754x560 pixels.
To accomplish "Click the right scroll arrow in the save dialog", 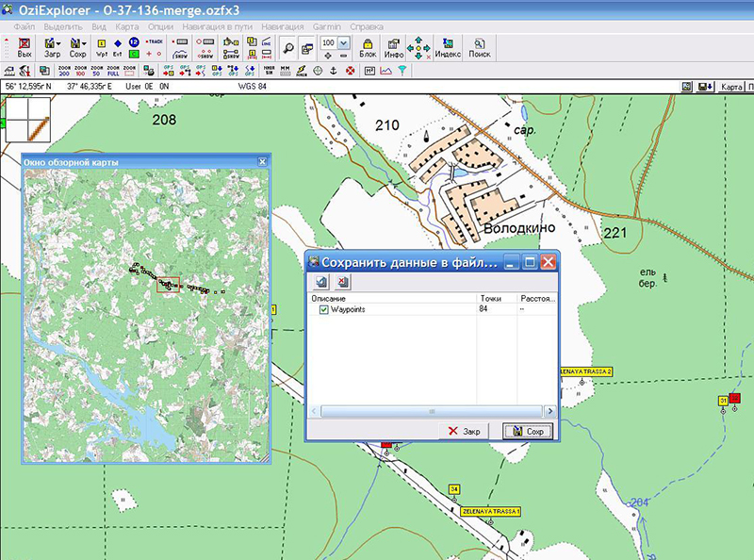I will click(550, 411).
